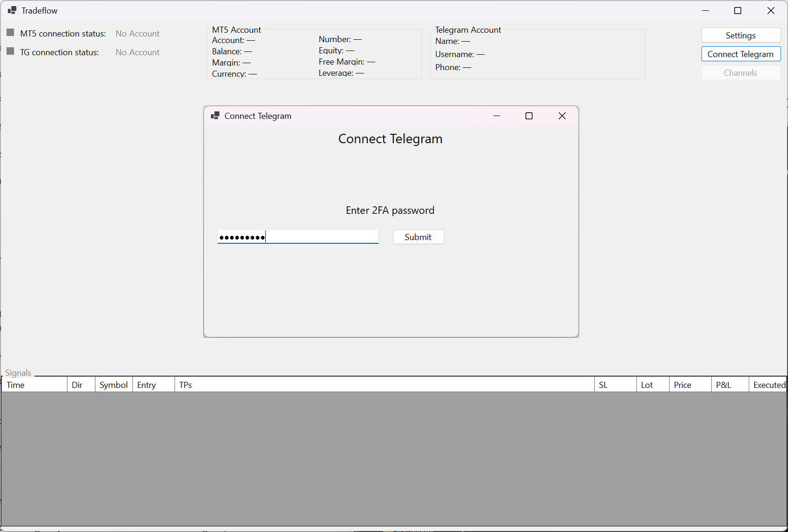
Task: Click the Price column header
Action: [690, 385]
